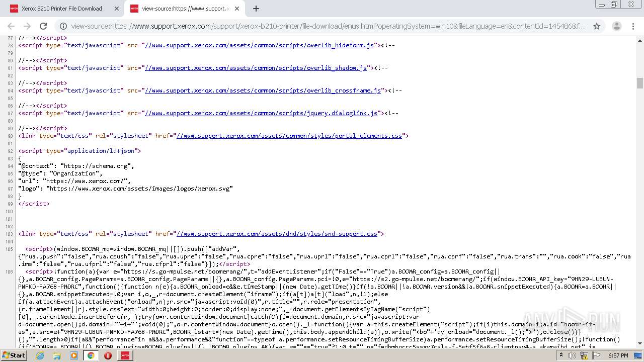Viewport: 644px width, 362px height.
Task: Click the "Organization" type value text
Action: (x=75, y=173)
